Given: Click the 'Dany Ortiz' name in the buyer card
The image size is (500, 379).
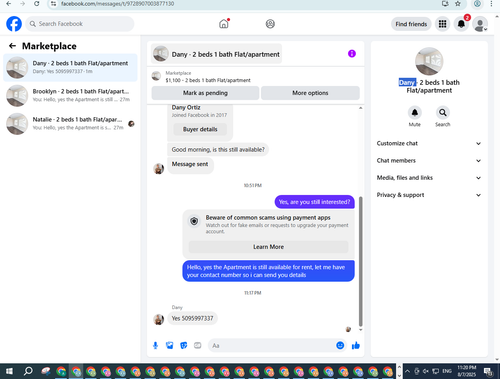Looking at the screenshot, I should point(186,107).
